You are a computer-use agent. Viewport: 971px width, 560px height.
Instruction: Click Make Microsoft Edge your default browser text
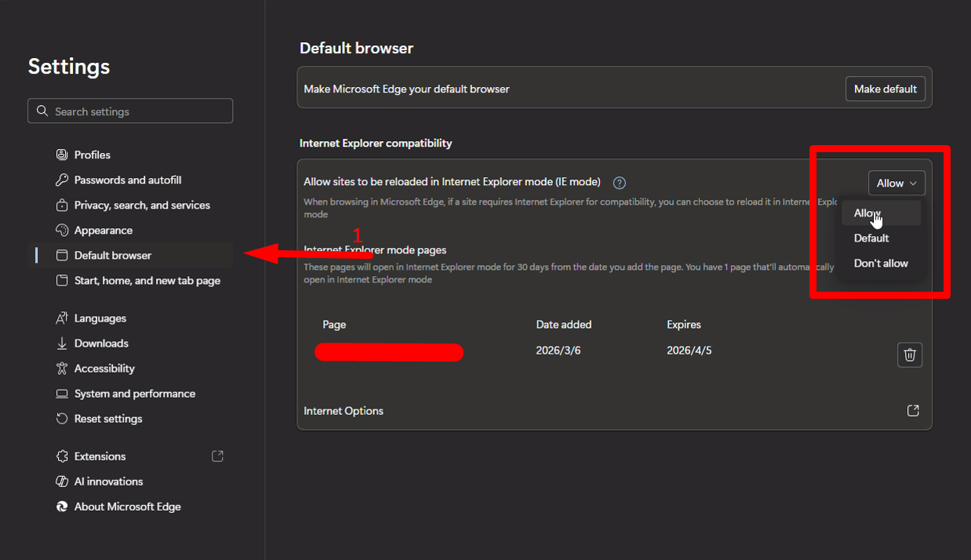pyautogui.click(x=406, y=89)
